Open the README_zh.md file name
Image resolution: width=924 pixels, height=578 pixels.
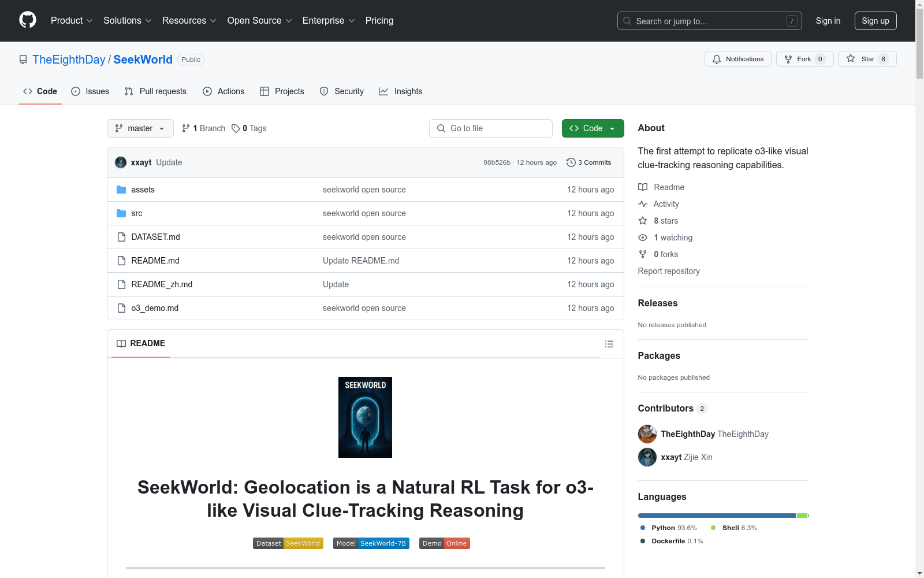[162, 284]
